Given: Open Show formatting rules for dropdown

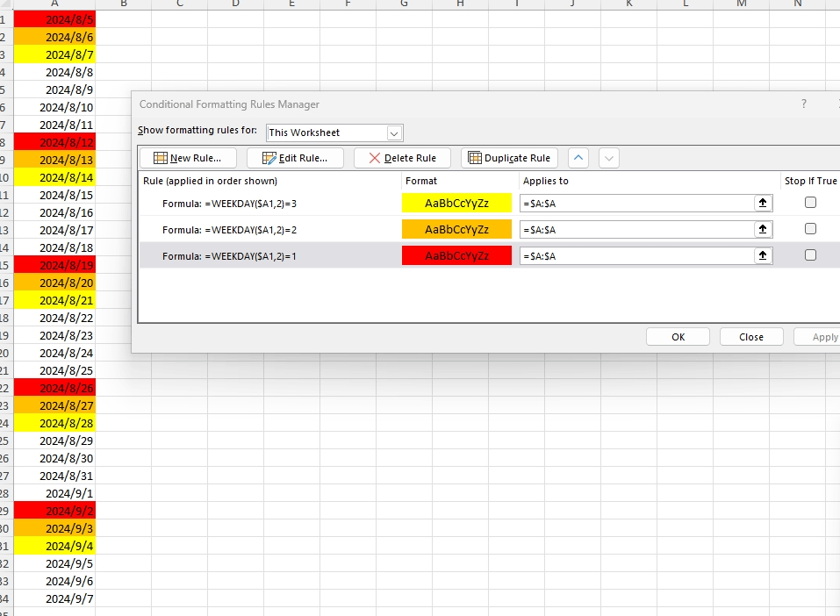Looking at the screenshot, I should (394, 133).
